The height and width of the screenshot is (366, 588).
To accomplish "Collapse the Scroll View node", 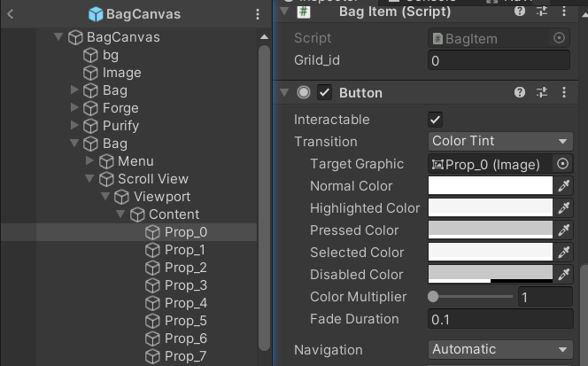I will coord(89,178).
